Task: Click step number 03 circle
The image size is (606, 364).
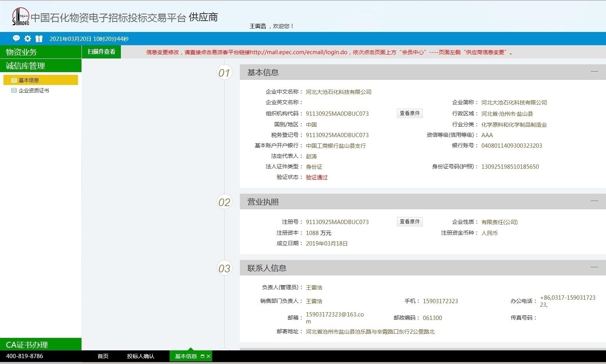Action: [x=224, y=268]
